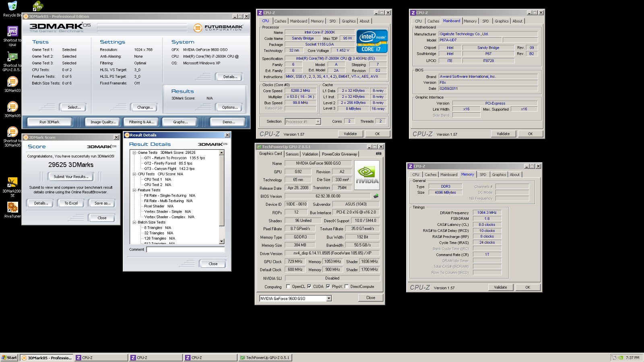Click the Close button in GPU-Z
Viewport: 644px width, 362px height.
[371, 298]
